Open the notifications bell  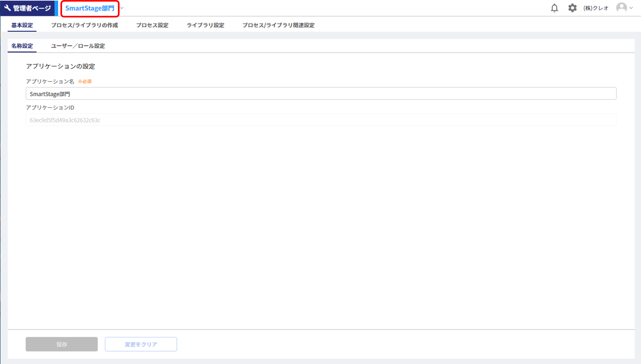[554, 8]
